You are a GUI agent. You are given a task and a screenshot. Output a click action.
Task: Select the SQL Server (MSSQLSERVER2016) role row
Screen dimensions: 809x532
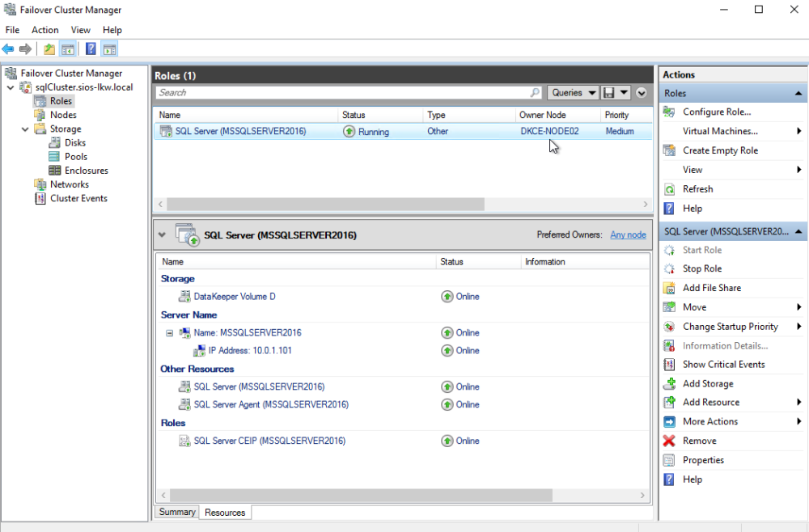click(x=403, y=132)
